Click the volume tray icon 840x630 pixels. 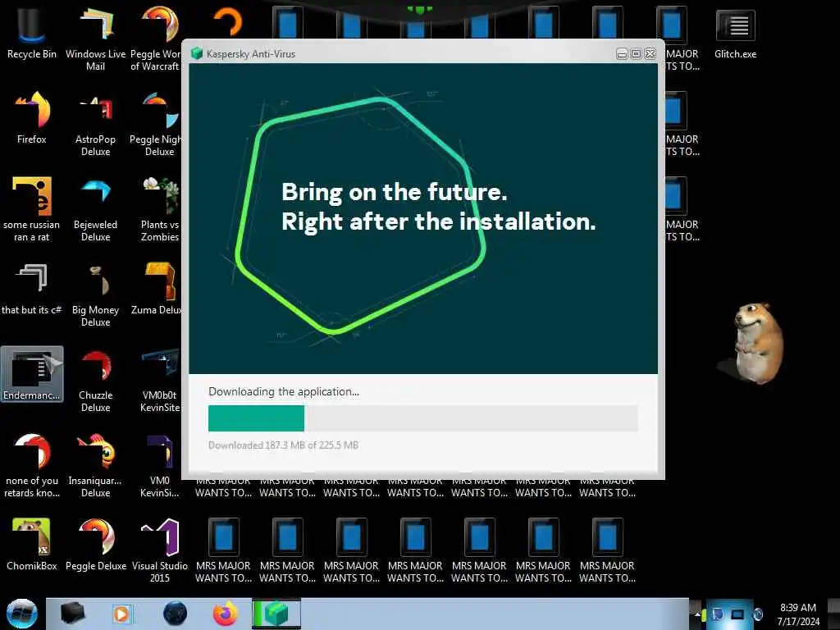(x=758, y=614)
